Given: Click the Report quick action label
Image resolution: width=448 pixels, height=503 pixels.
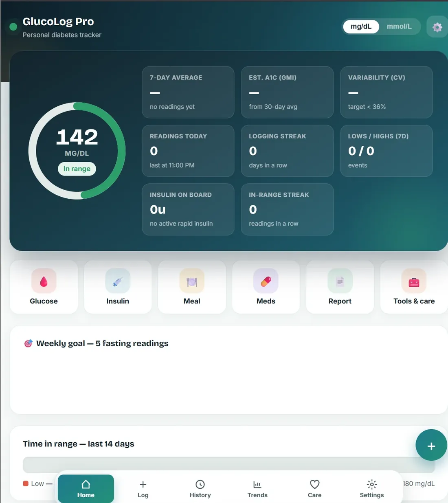Looking at the screenshot, I should click(340, 301).
